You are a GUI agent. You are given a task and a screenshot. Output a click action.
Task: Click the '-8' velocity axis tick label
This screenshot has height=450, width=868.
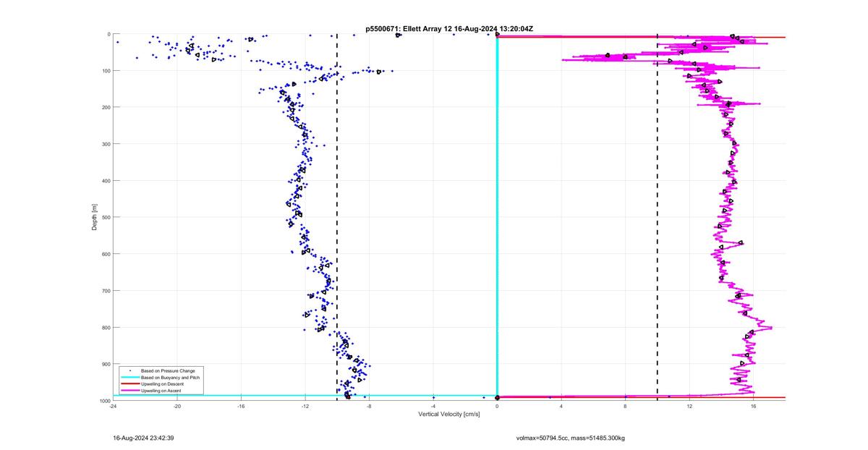[x=369, y=407]
